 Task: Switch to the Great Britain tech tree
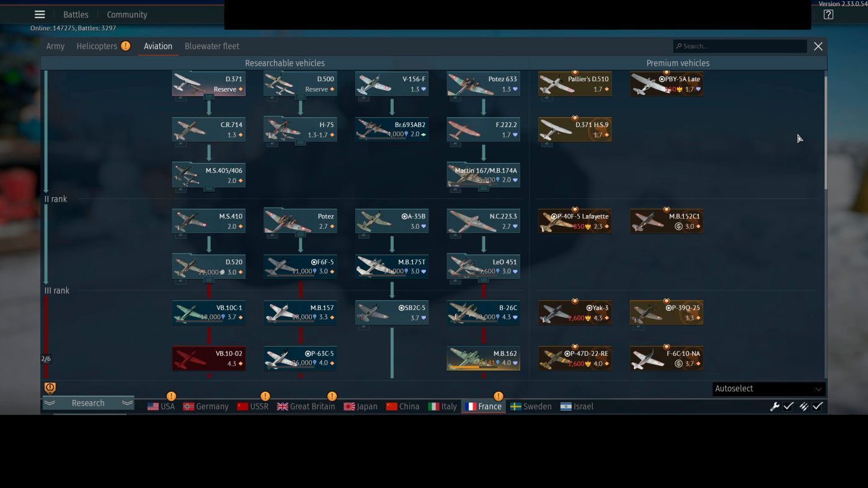tap(306, 407)
